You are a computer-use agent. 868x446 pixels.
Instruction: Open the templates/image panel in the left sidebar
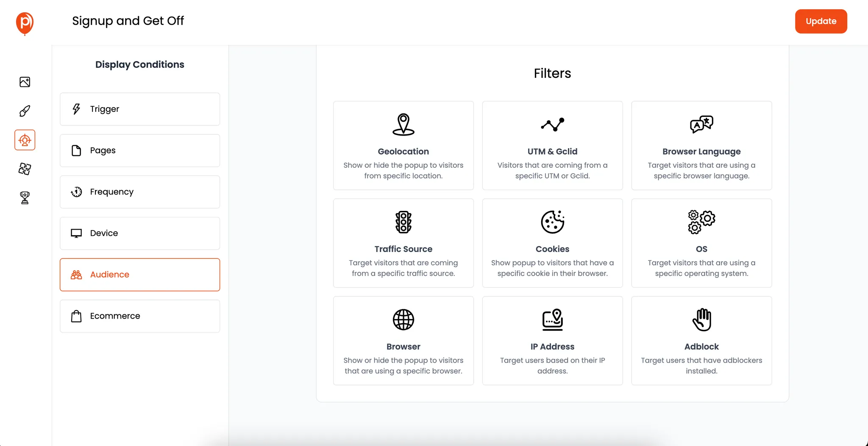tap(25, 82)
